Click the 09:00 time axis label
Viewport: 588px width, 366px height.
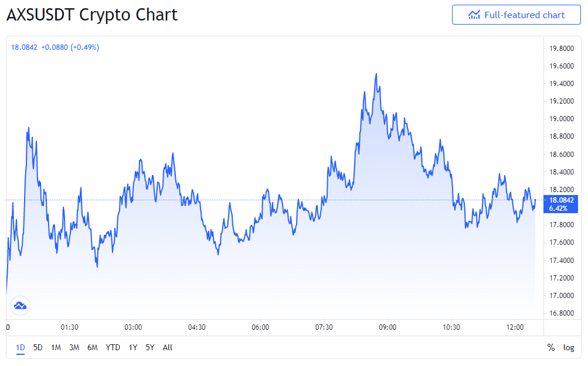[x=388, y=327]
